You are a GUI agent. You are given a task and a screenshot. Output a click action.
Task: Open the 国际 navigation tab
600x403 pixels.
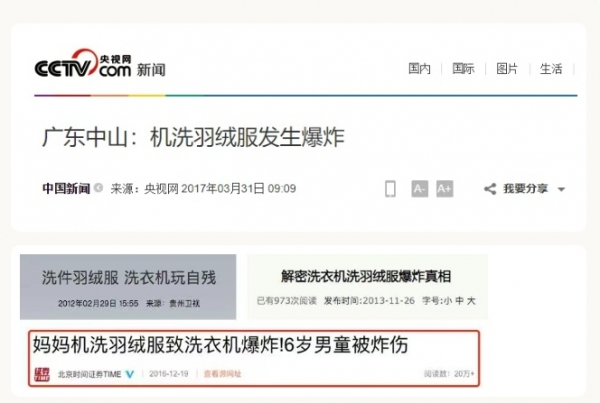(463, 69)
